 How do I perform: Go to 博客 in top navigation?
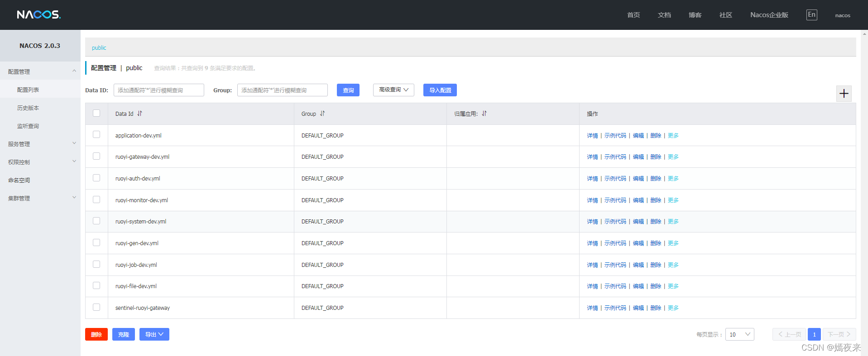695,15
